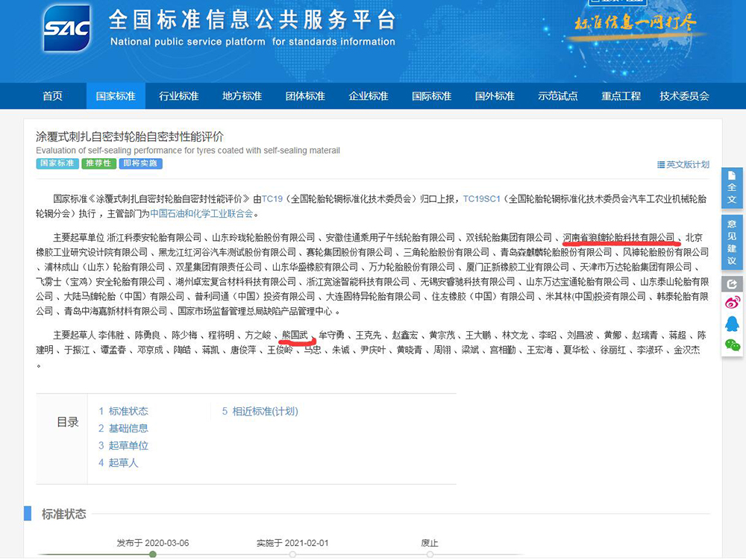Share via the QQ penguin icon
Screen dimensions: 746x560
click(x=732, y=324)
